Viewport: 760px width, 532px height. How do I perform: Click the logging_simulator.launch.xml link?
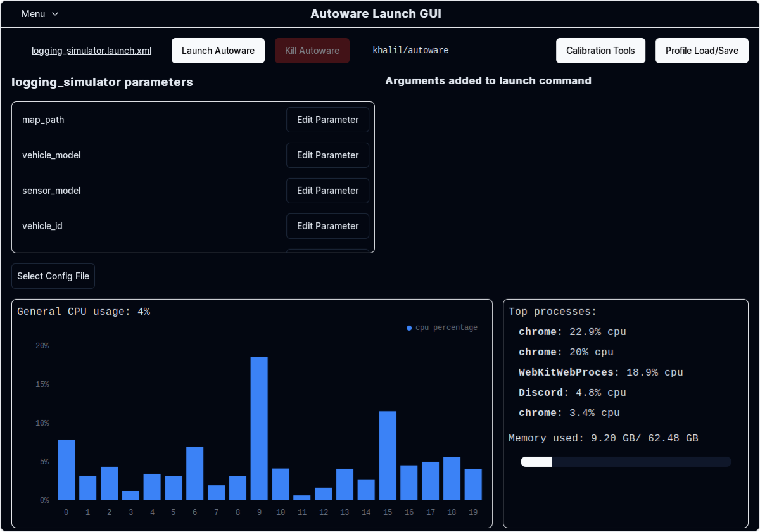coord(91,51)
